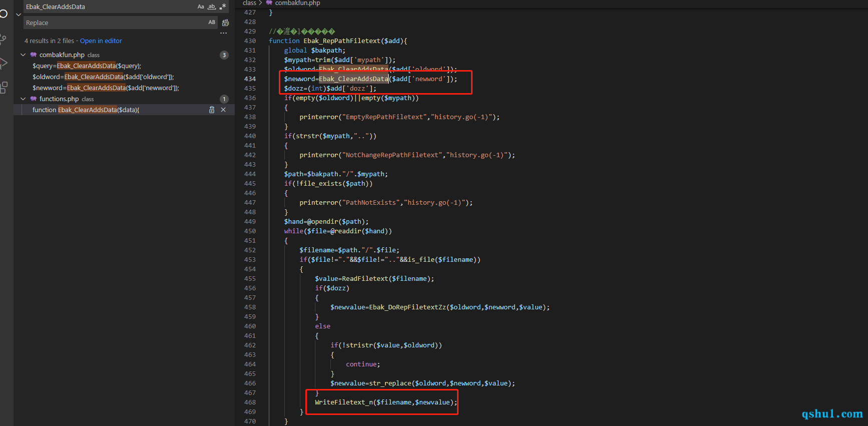The width and height of the screenshot is (868, 426).
Task: Click the str_replace newvalue line
Action: coord(422,383)
